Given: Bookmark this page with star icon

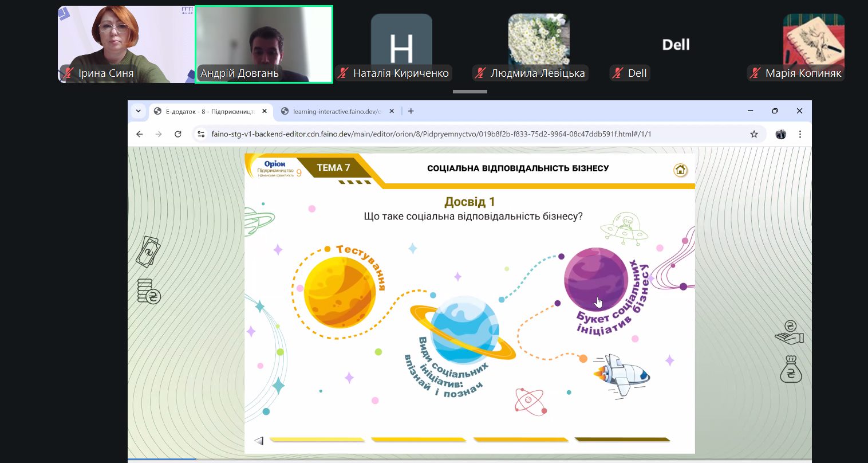Looking at the screenshot, I should click(x=754, y=134).
